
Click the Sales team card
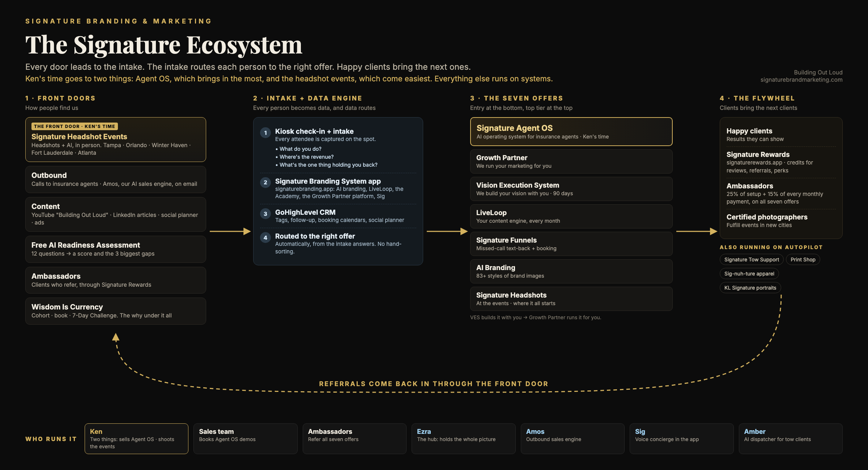click(246, 439)
